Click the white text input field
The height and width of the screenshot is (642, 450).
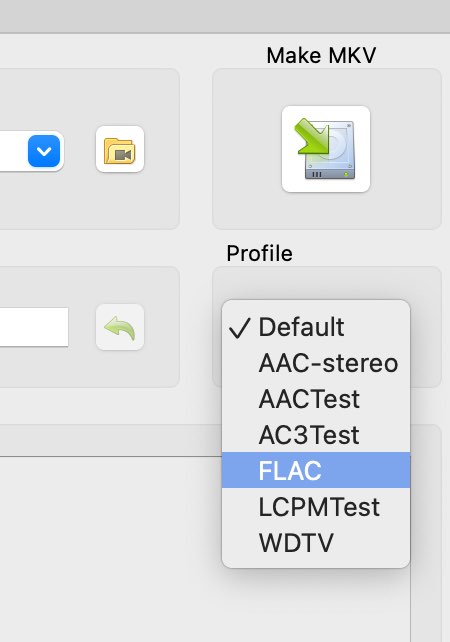click(x=34, y=327)
